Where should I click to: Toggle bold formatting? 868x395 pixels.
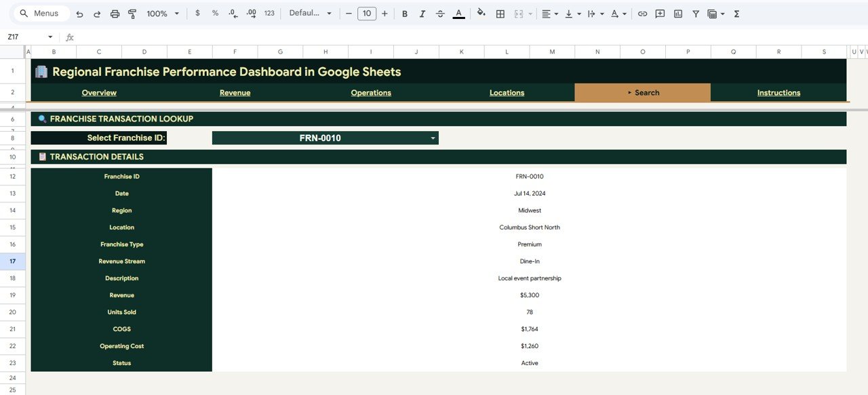click(405, 14)
